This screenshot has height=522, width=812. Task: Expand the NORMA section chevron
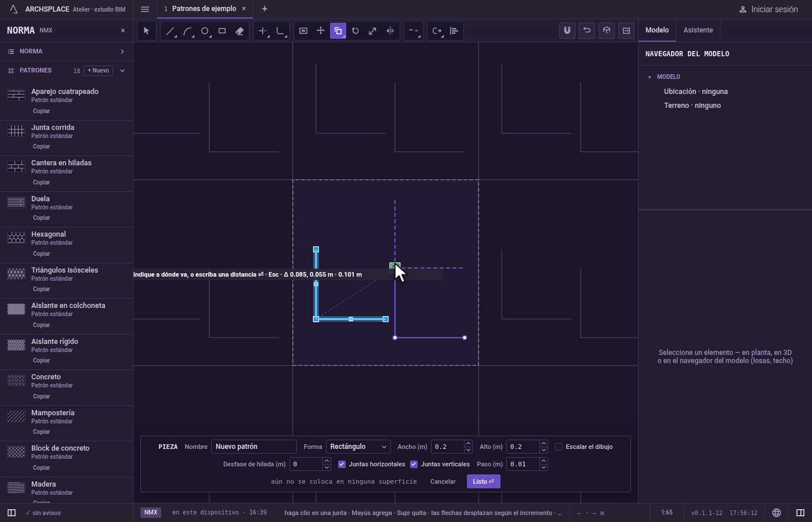(x=122, y=52)
